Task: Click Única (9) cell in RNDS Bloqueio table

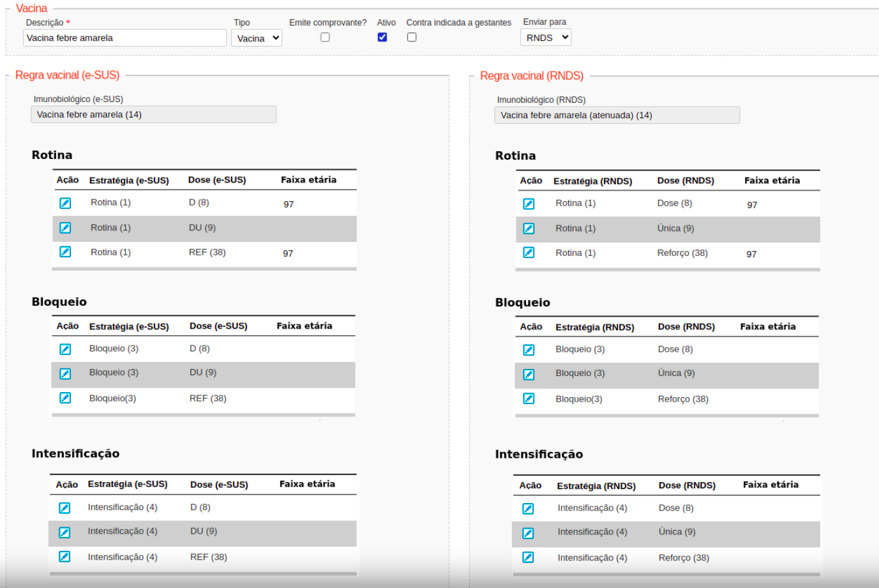Action: pyautogui.click(x=677, y=373)
